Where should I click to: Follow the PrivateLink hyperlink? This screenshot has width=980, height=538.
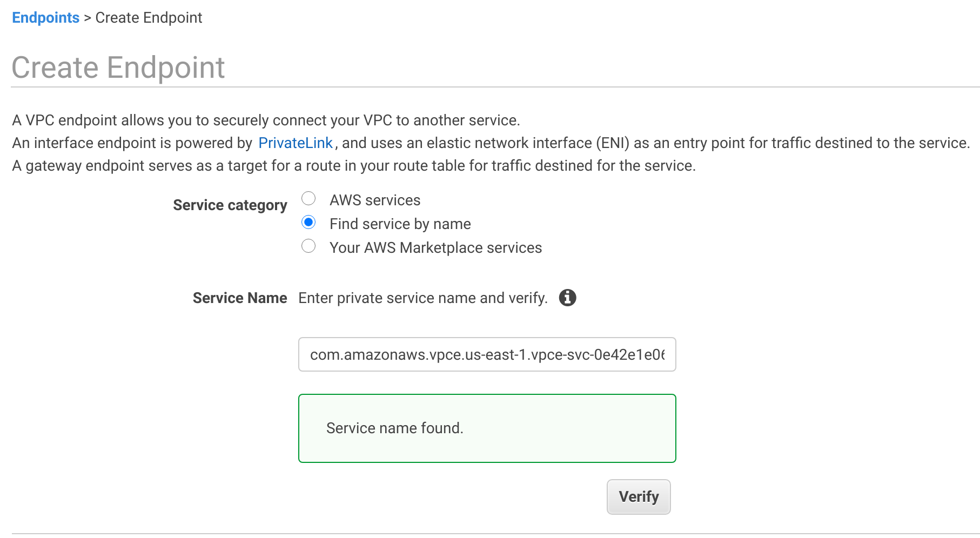tap(296, 143)
